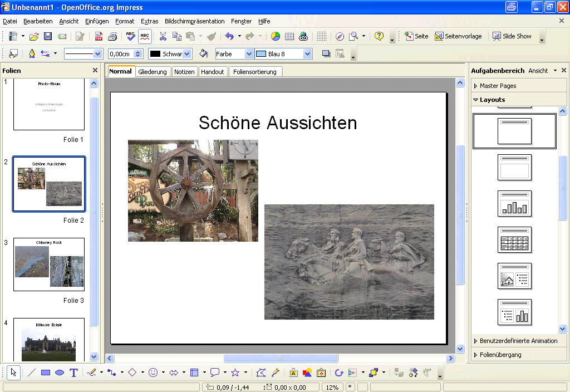Select the Ellipse drawing tool

click(60, 373)
